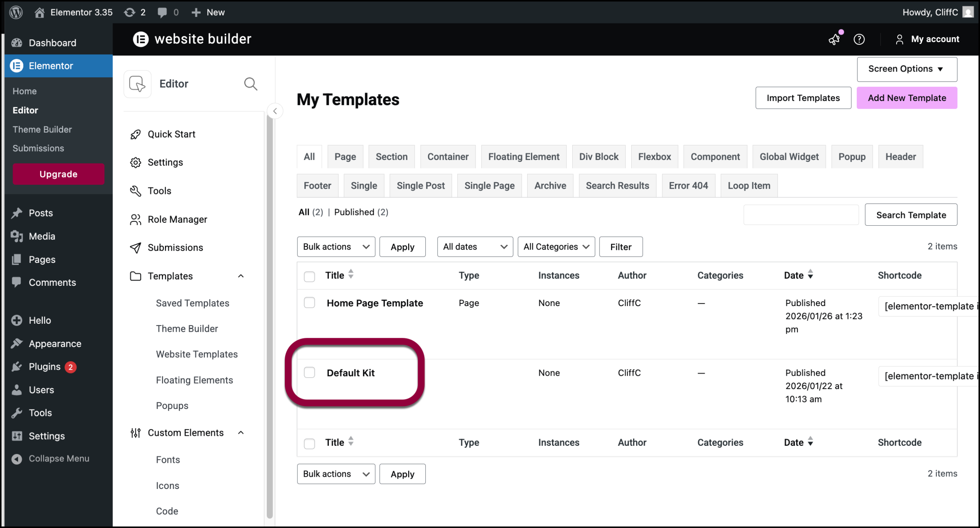The width and height of the screenshot is (980, 528).
Task: Select the Plugins menu item
Action: pyautogui.click(x=44, y=367)
